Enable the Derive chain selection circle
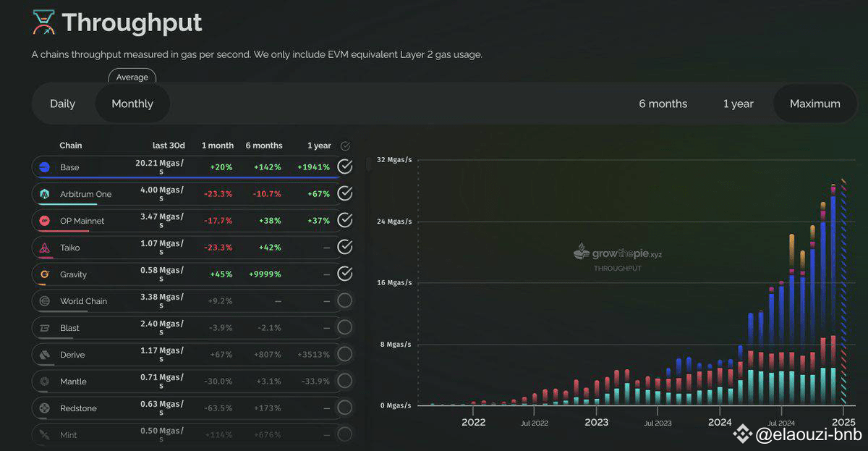Viewport: 868px width, 451px height. coord(345,354)
